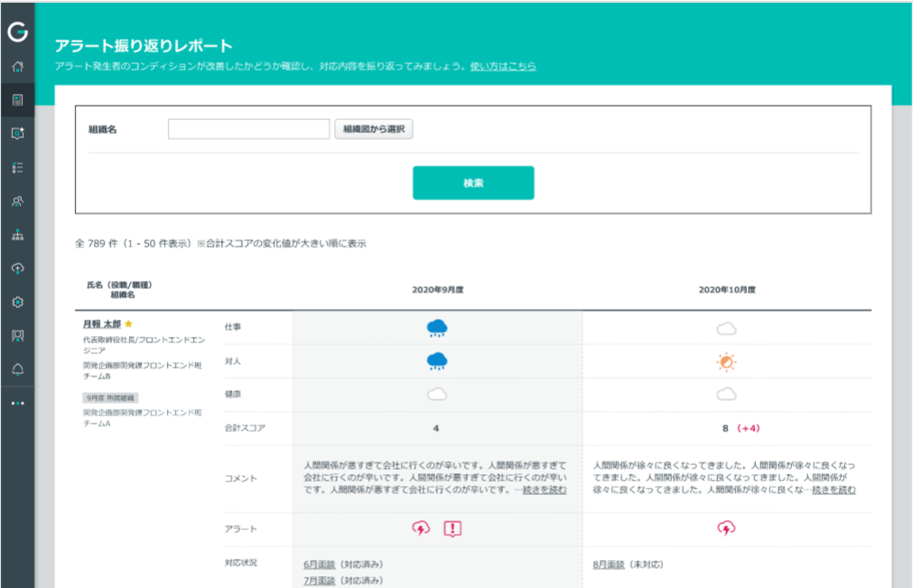Click inside the 組織名 input field
The height and width of the screenshot is (588, 913).
247,128
